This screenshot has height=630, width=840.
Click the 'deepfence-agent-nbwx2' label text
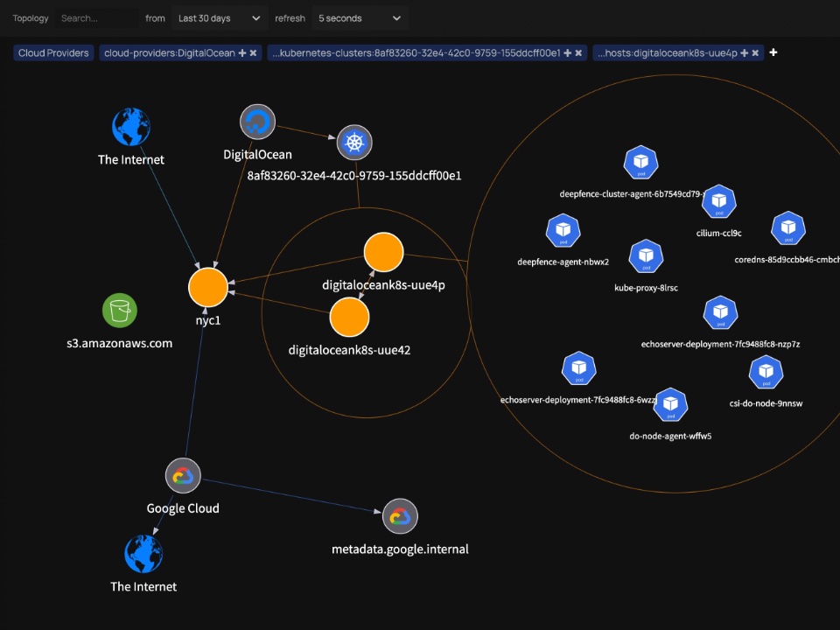[x=563, y=262]
